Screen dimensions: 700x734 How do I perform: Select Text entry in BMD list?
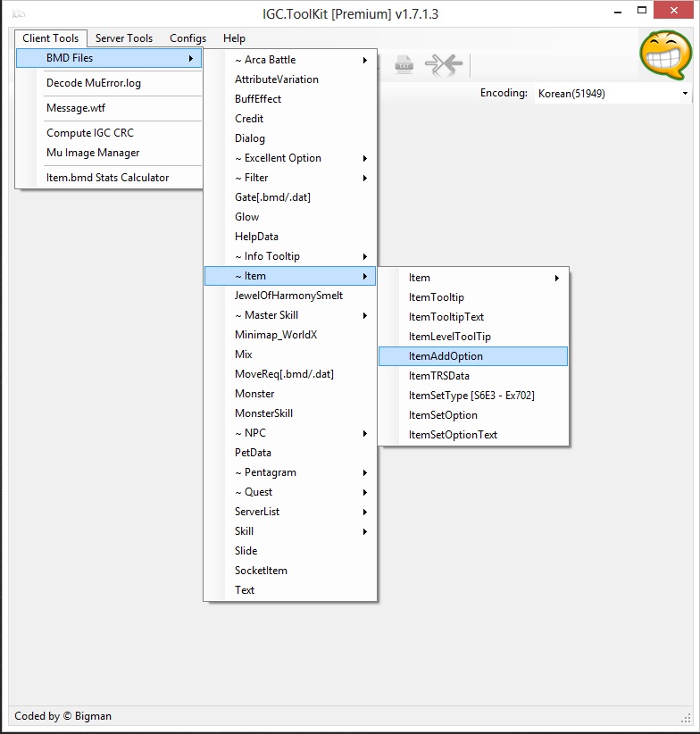click(x=290, y=591)
